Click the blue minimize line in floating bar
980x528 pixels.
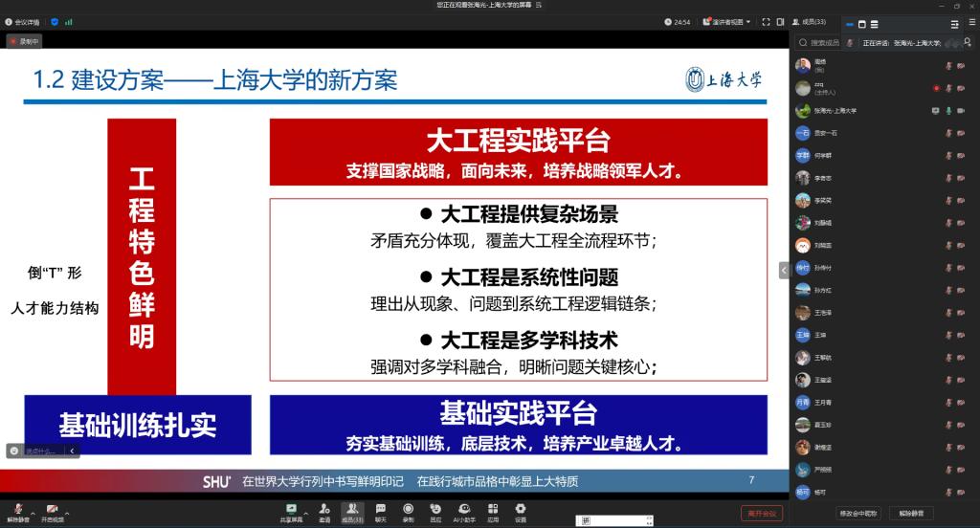click(850, 25)
